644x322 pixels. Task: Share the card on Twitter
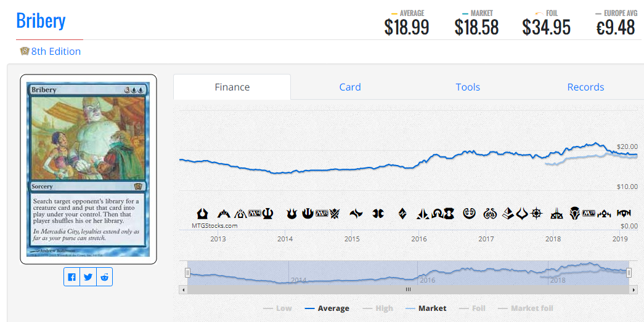(88, 277)
